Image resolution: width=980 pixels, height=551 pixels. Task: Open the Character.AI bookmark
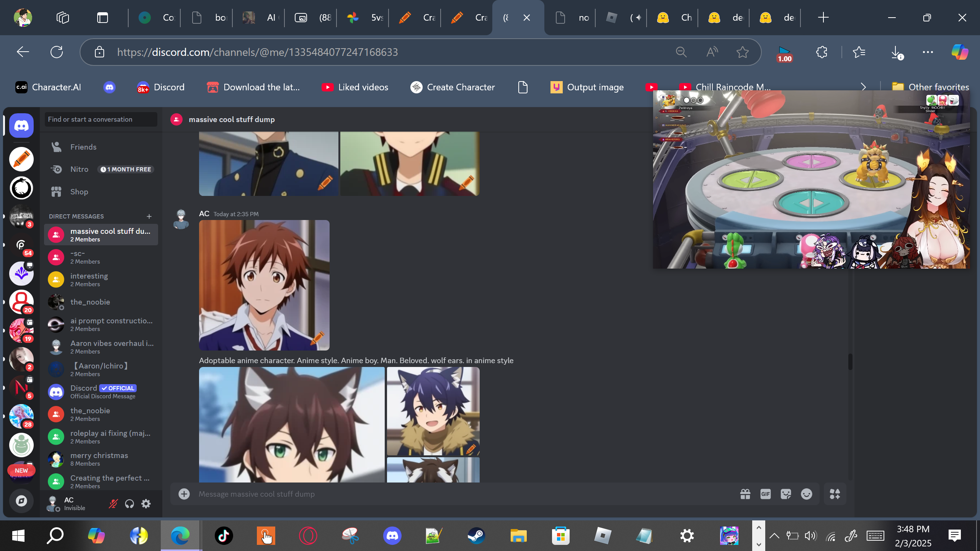tap(48, 87)
